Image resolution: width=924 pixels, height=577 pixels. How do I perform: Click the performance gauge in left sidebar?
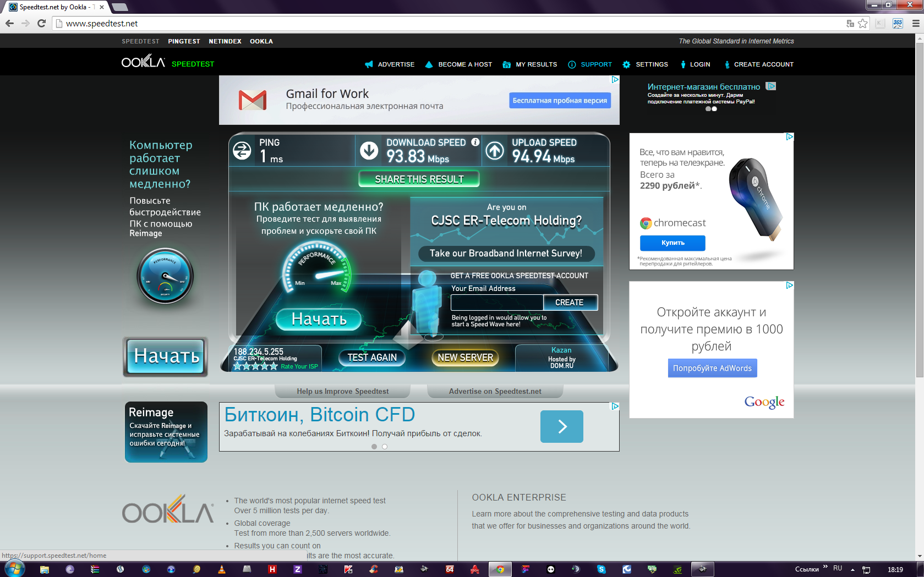tap(165, 276)
